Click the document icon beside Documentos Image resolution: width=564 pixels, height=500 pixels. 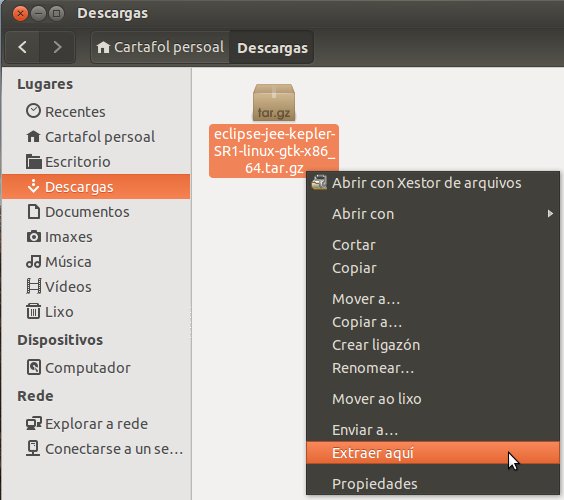click(33, 211)
